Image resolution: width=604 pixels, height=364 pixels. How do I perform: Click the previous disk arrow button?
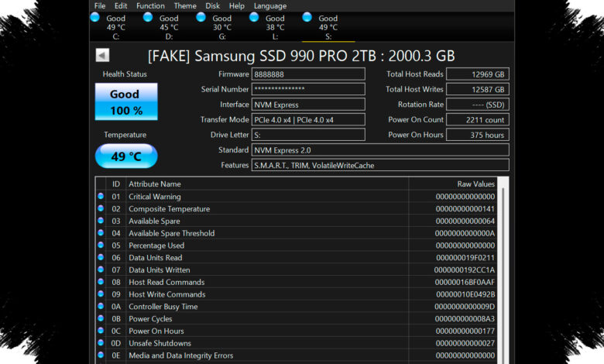102,55
